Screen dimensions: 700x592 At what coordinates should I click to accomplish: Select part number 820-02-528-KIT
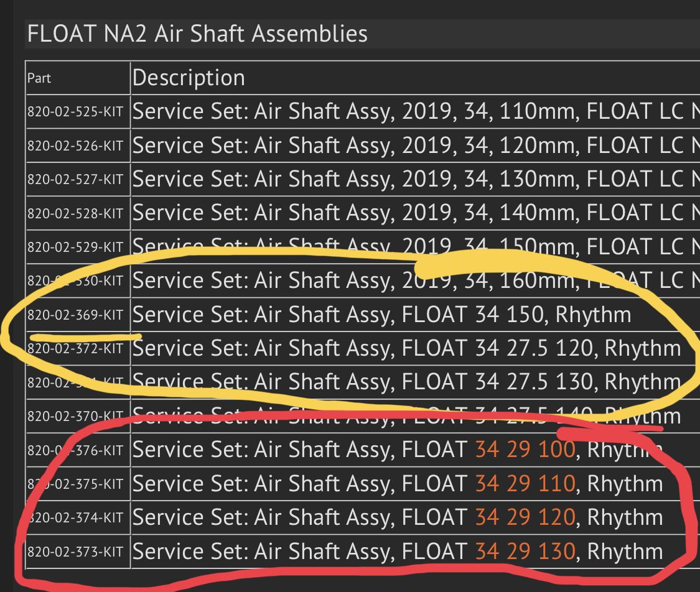75,213
